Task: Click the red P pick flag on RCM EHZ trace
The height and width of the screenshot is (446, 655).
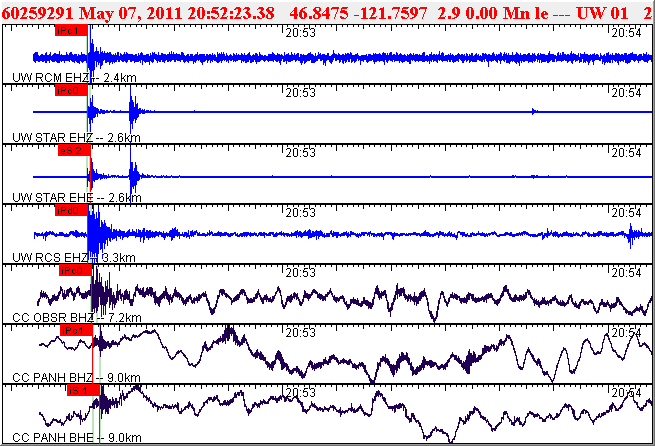Action: pos(71,31)
